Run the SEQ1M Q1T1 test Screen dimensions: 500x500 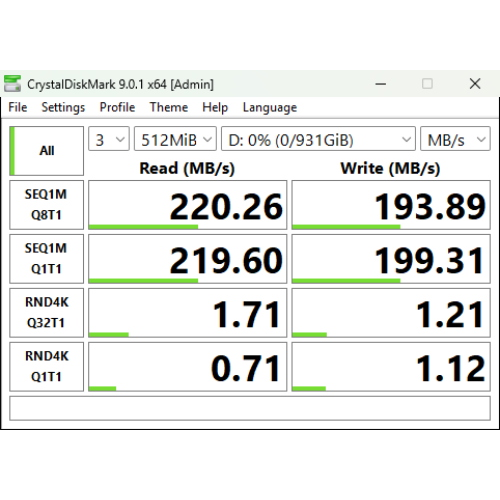click(x=46, y=259)
